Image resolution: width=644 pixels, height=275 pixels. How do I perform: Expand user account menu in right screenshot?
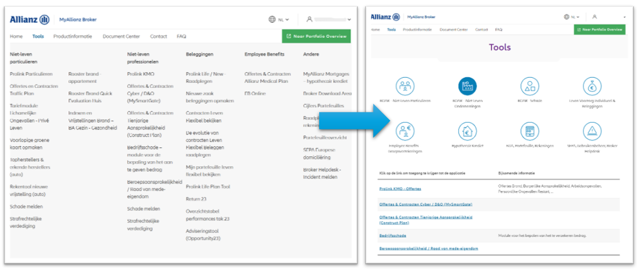pyautogui.click(x=609, y=17)
